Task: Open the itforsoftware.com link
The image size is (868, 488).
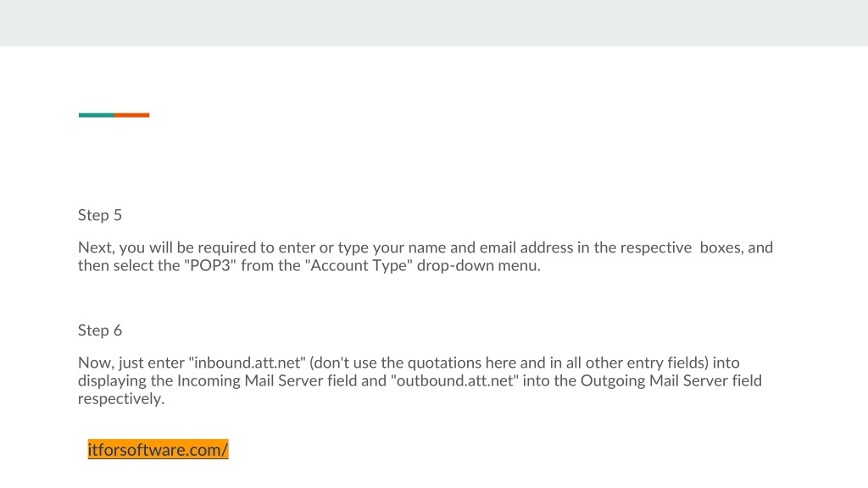Action: tap(158, 449)
